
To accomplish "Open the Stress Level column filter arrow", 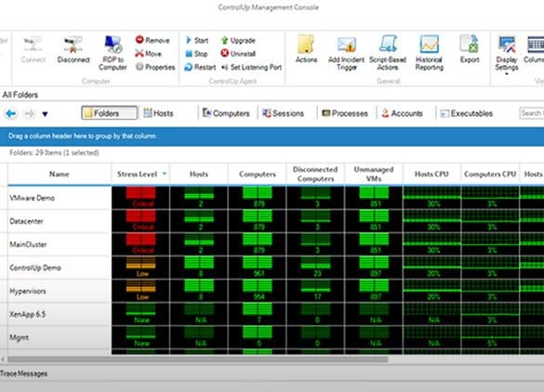I will click(165, 174).
